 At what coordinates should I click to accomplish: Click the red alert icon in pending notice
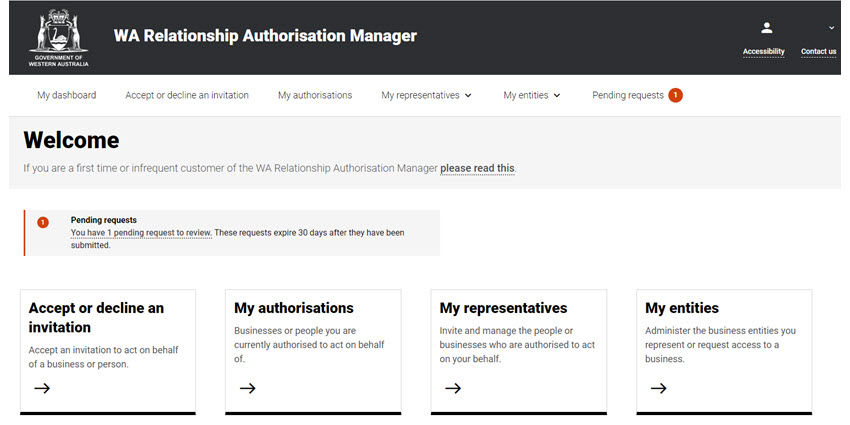[43, 222]
